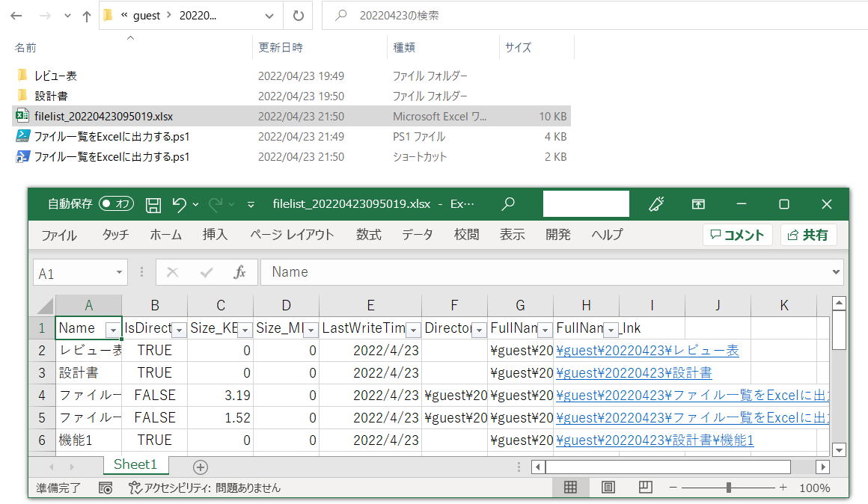Click the Undo icon in Excel
The height and width of the screenshot is (504, 868).
(x=180, y=203)
